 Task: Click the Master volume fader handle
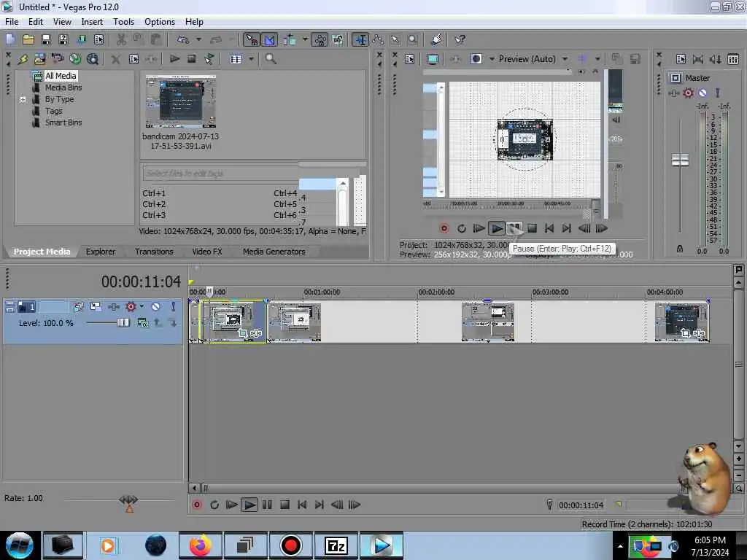pyautogui.click(x=680, y=160)
